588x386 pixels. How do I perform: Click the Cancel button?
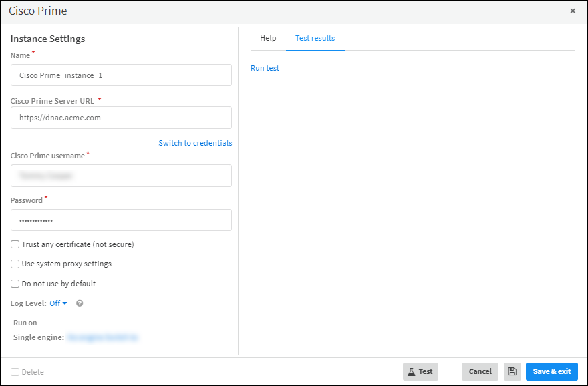(480, 371)
